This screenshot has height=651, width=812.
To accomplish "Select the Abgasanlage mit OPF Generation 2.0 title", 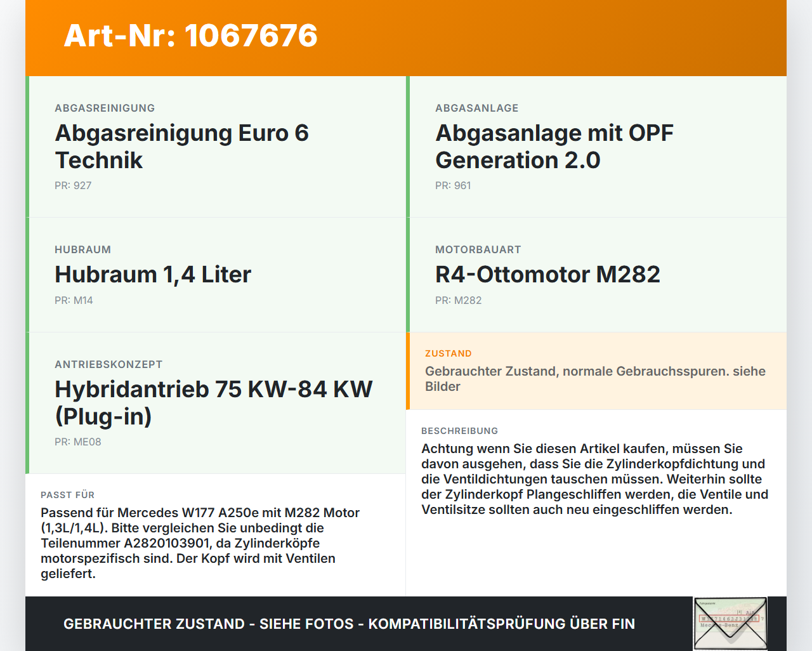I will coord(554,147).
